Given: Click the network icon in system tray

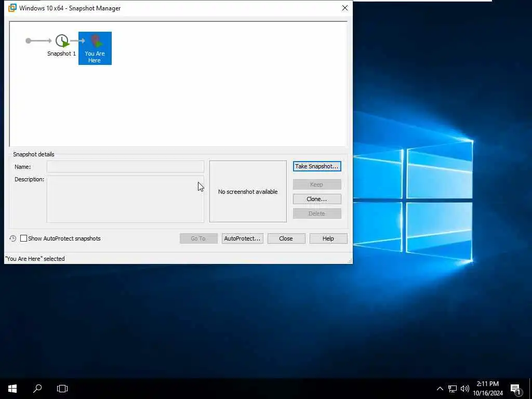Looking at the screenshot, I should click(453, 389).
